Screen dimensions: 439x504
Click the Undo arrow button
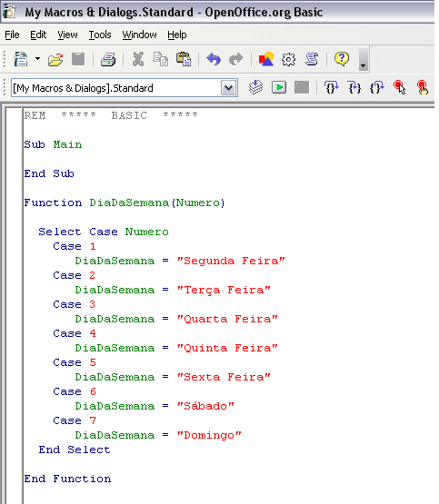(x=214, y=59)
